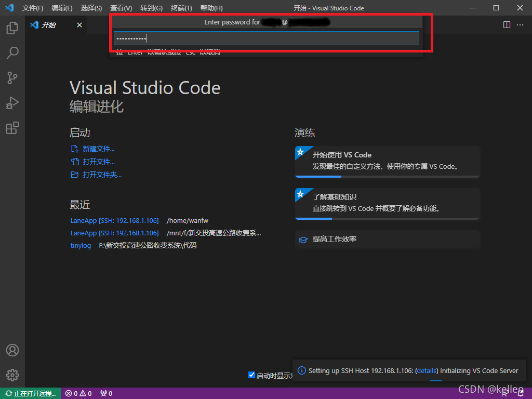Screen dimensions: 532x399
Task: Open the 编辑(E) menu
Action: [x=62, y=8]
